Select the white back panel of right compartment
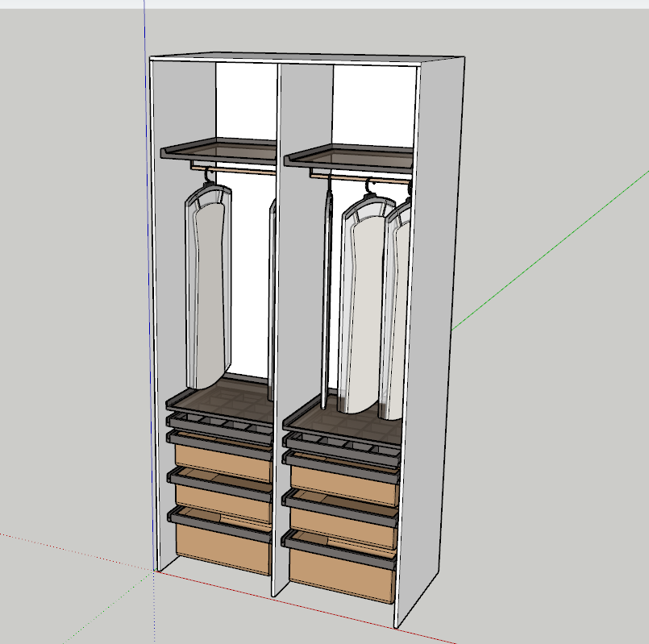Screen dimensions: 649x644 coord(375,106)
